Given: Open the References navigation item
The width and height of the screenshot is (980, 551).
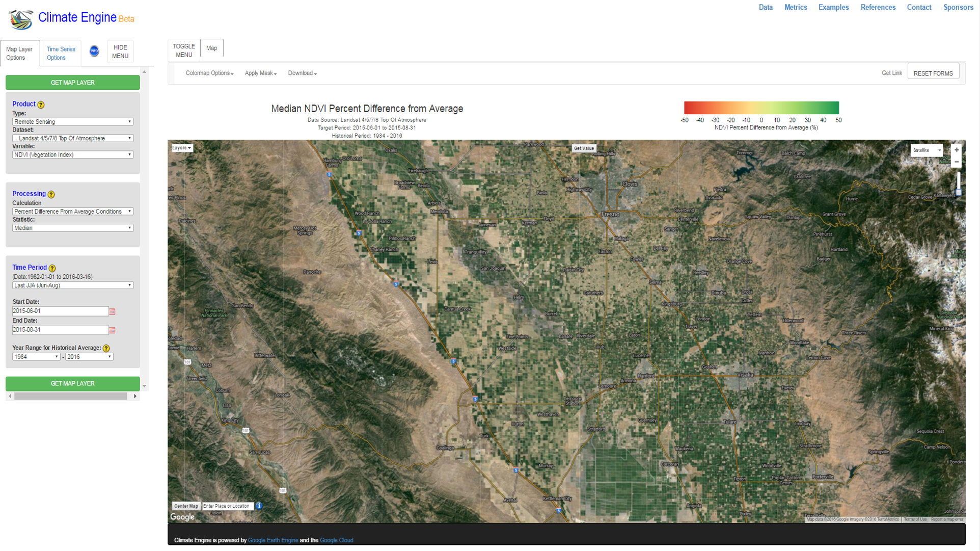Looking at the screenshot, I should click(878, 7).
